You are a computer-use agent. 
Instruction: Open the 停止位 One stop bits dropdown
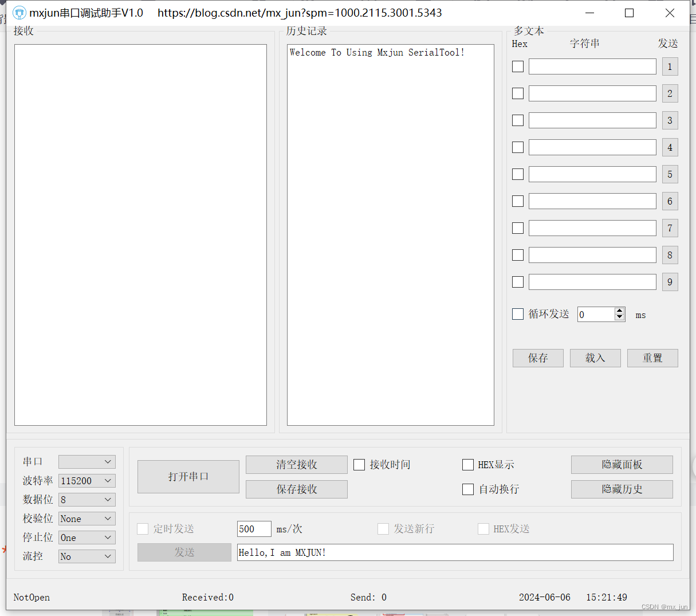(x=87, y=537)
